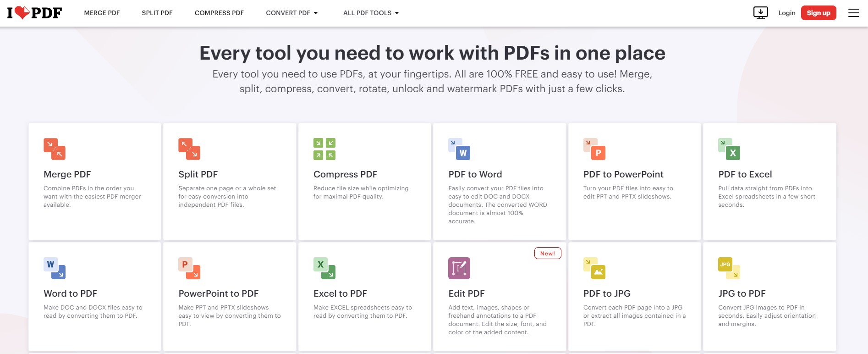868x354 pixels.
Task: Click the New! badge on Edit PDF
Action: point(548,253)
